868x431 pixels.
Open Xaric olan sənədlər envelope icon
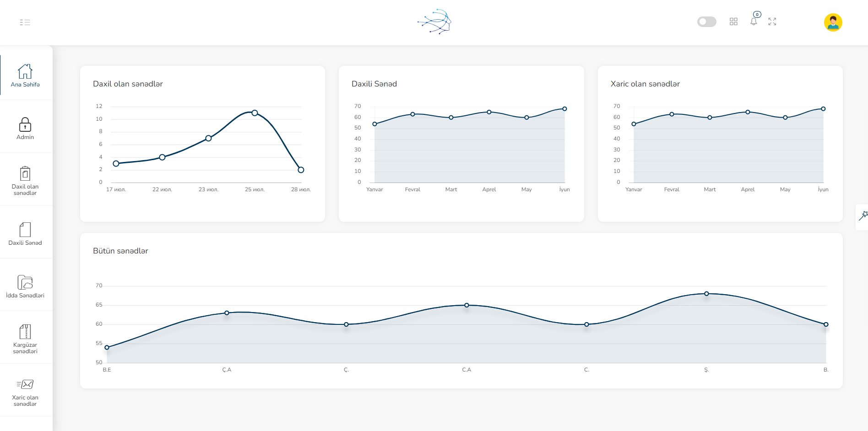pyautogui.click(x=25, y=384)
